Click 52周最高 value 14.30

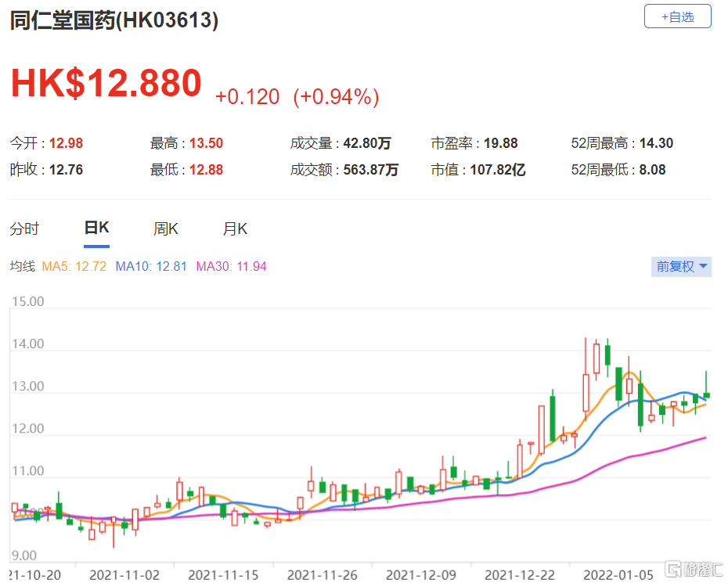(x=656, y=143)
